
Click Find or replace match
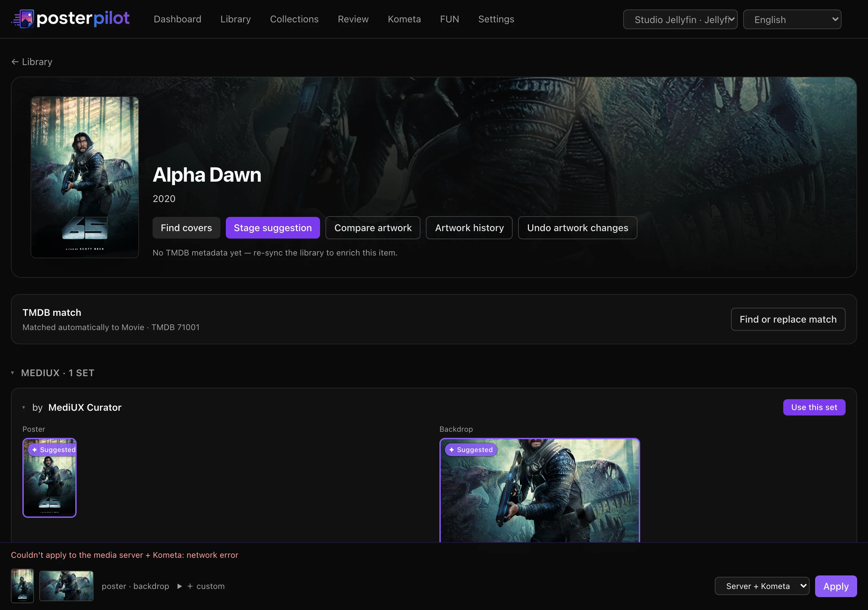788,319
